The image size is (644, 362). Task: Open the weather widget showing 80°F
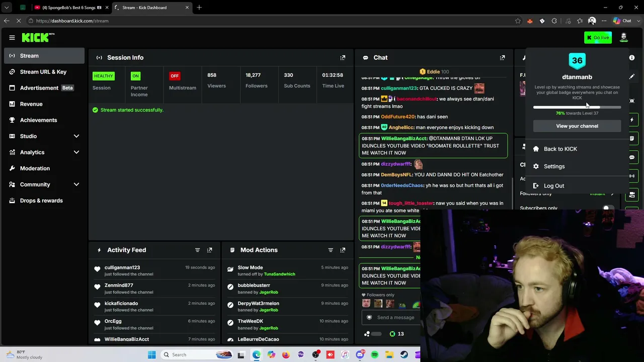click(x=25, y=354)
